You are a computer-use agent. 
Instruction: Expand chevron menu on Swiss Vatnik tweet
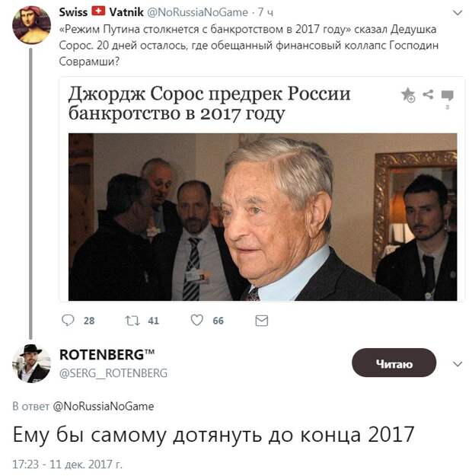pos(457,12)
